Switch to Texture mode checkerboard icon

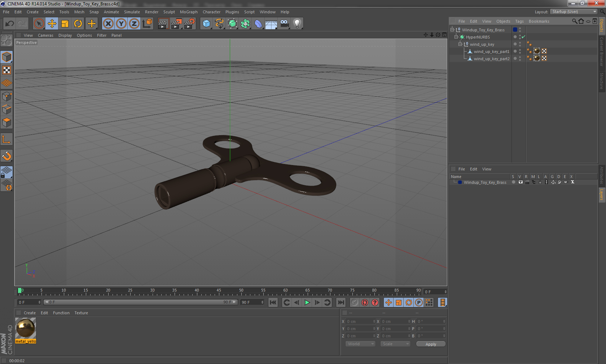point(7,70)
